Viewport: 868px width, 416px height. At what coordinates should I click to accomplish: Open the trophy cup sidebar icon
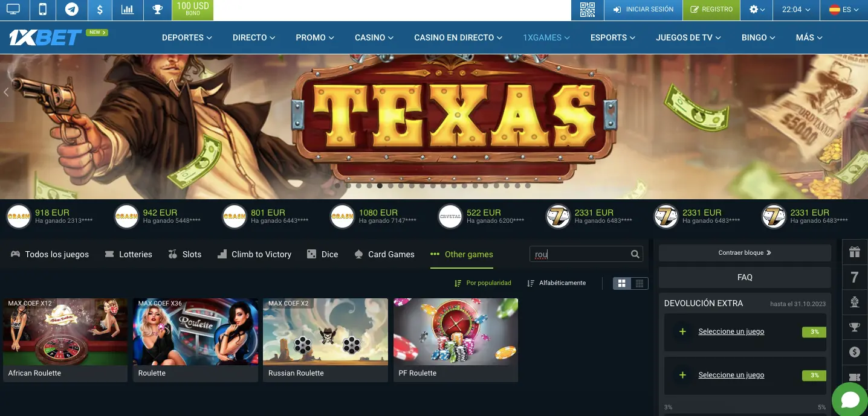point(854,327)
